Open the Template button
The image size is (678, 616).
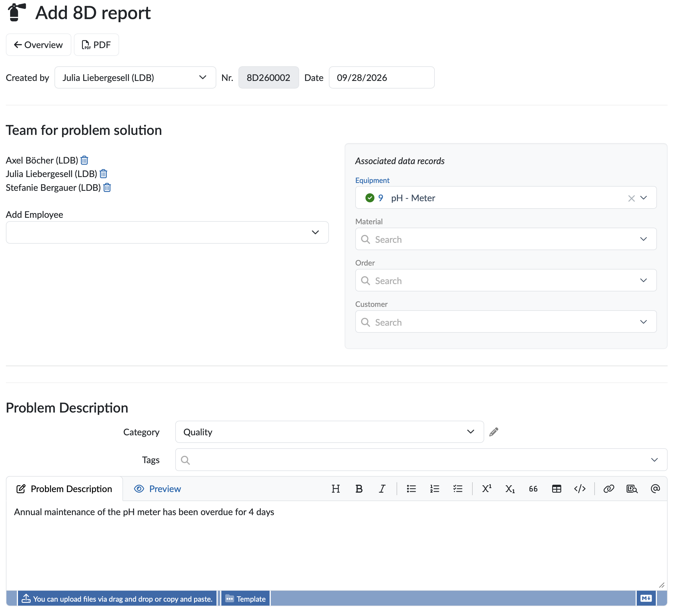[x=246, y=599]
